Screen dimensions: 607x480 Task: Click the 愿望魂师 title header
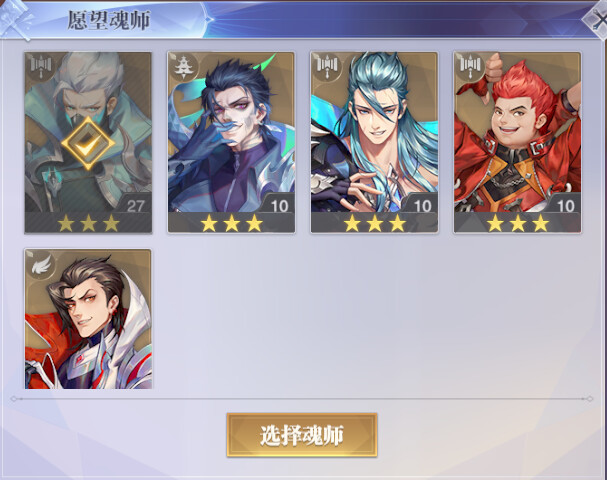[x=109, y=20]
